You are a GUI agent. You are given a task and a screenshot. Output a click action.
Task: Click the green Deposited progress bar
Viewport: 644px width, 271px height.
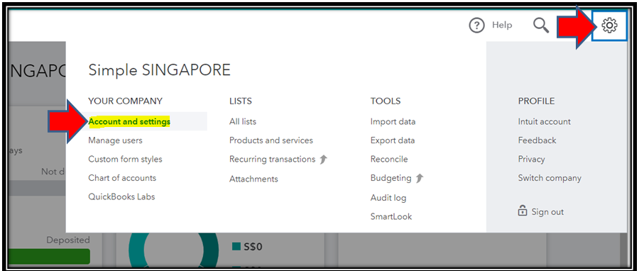point(49,256)
